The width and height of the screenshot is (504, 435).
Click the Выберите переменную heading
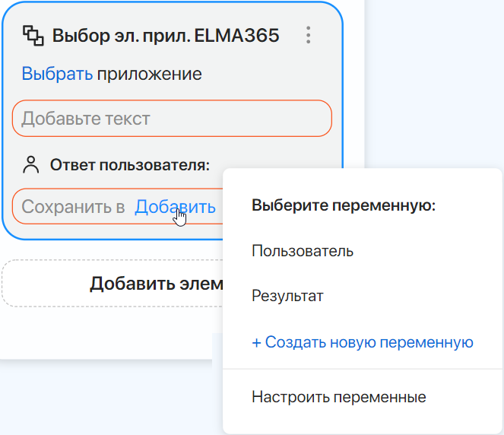point(343,205)
